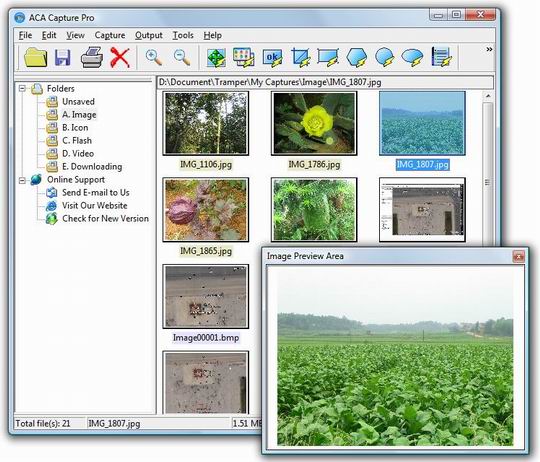
Task: Click the thumbnail list scroll up arrow
Action: point(488,96)
